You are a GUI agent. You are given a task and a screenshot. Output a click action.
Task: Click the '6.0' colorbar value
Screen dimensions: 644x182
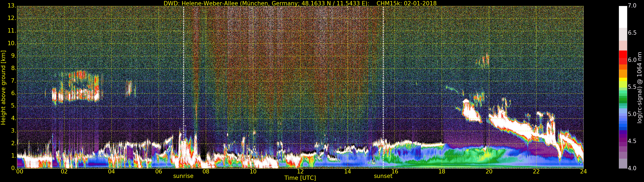(632, 60)
